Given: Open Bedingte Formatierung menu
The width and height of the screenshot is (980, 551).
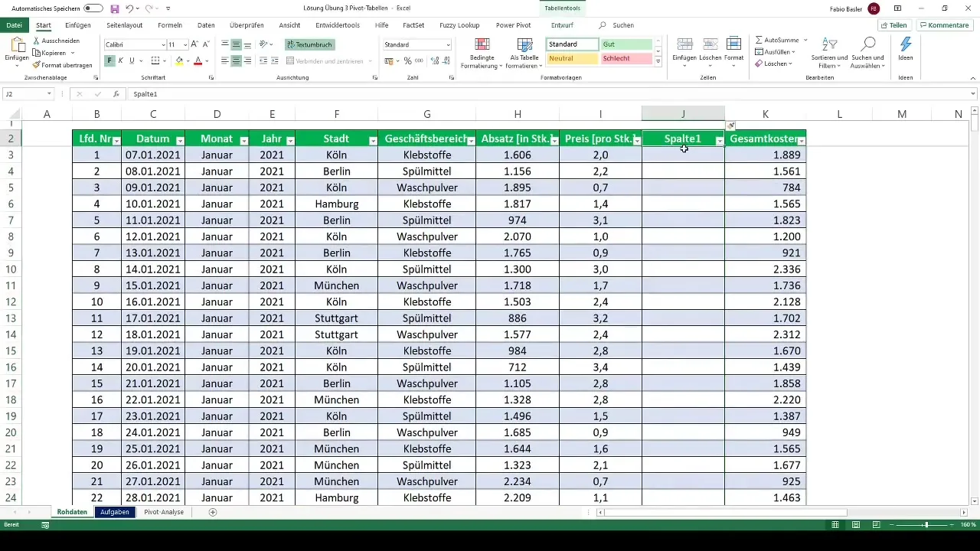Looking at the screenshot, I should pyautogui.click(x=482, y=52).
